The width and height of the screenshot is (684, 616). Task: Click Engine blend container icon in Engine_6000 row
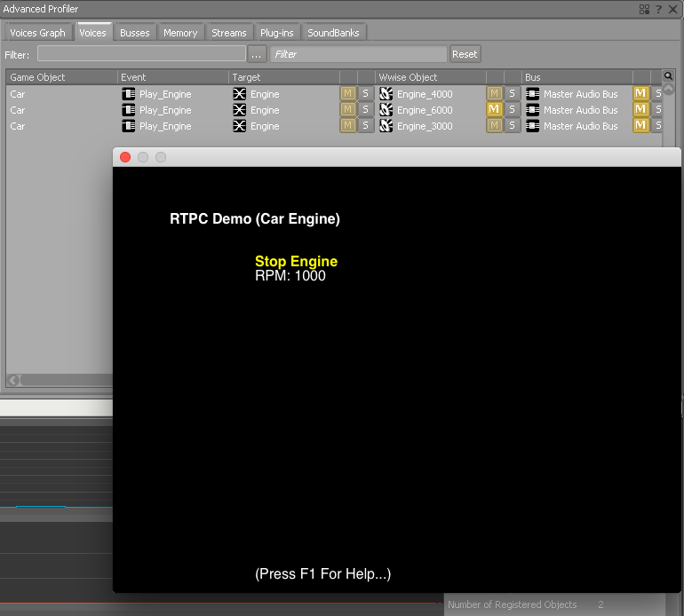coord(240,110)
